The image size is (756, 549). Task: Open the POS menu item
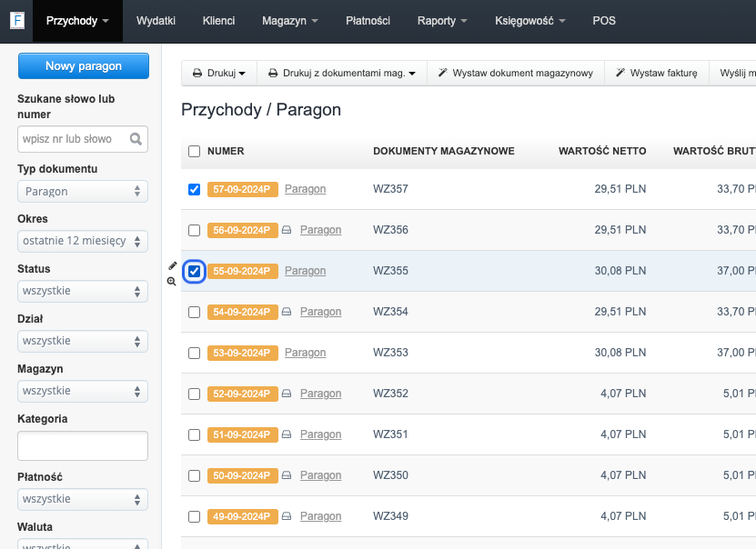tap(604, 21)
